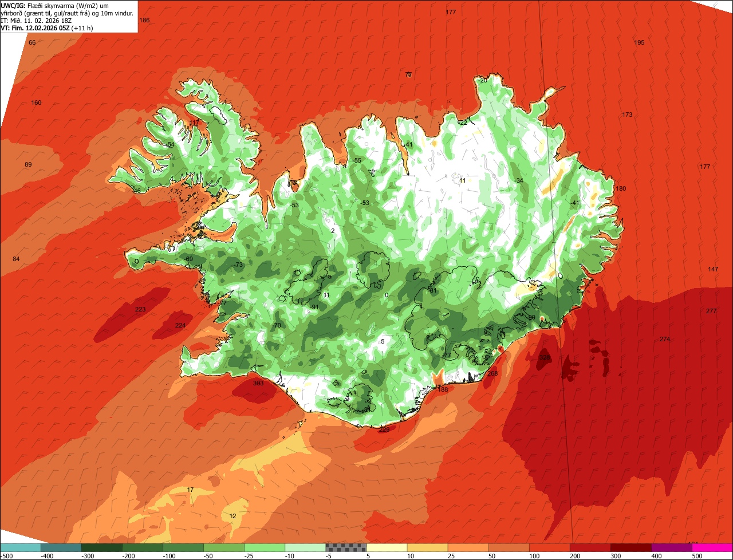Select the -91 flux value
This screenshot has width=733, height=560.
coord(314,307)
